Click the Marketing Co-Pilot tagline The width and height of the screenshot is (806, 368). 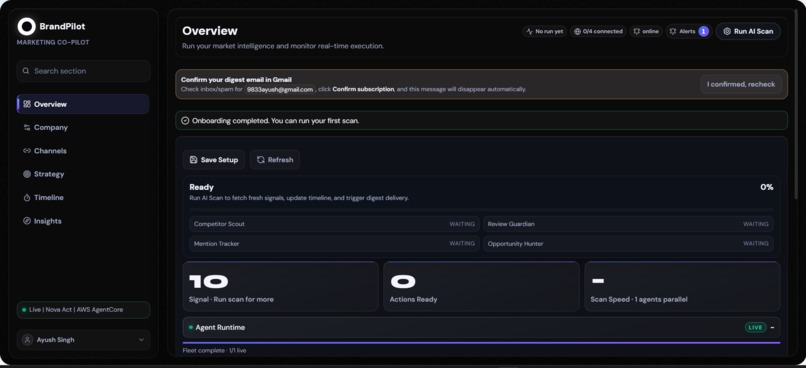coord(53,43)
